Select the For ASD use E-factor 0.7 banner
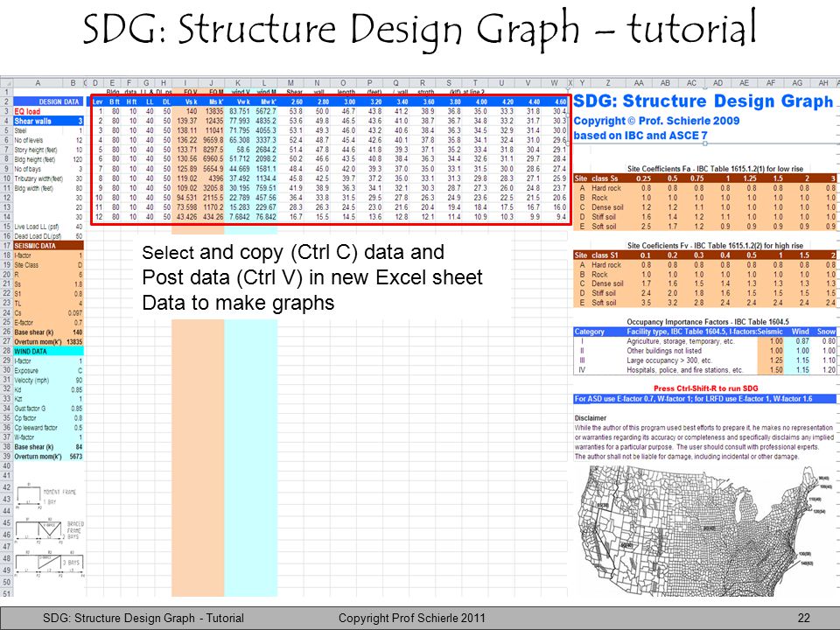This screenshot has width=840, height=630. coord(704,399)
